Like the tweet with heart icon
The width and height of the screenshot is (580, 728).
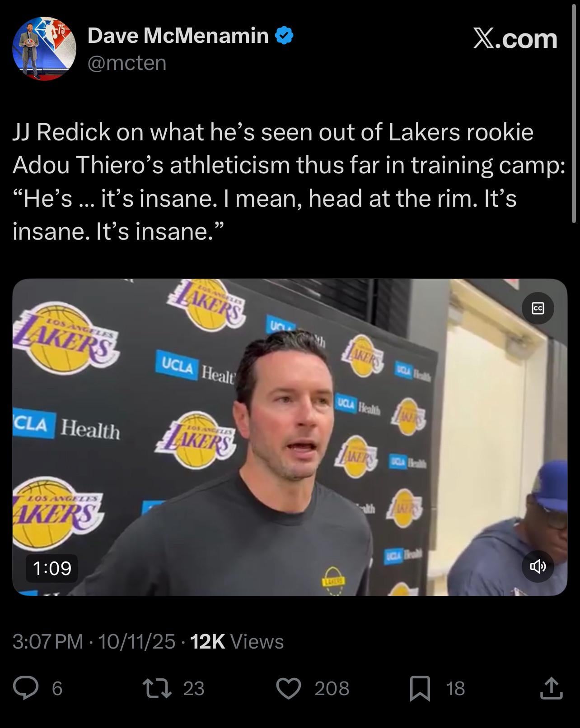point(288,688)
